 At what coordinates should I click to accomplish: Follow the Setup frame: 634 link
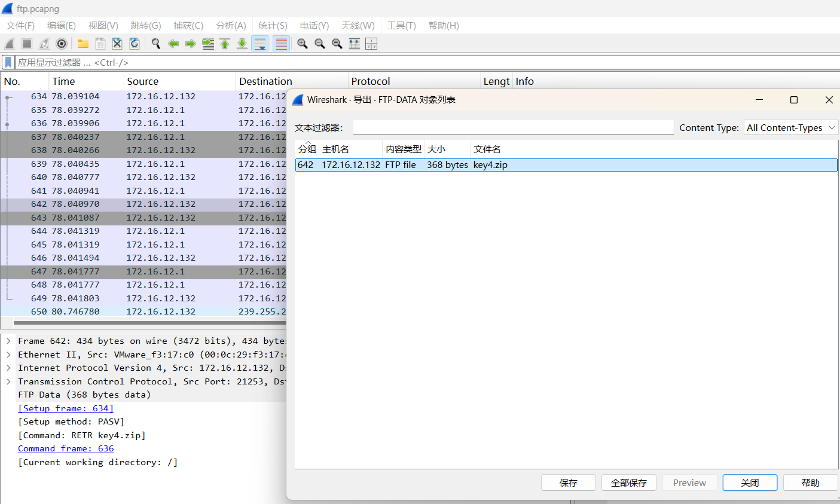[66, 408]
